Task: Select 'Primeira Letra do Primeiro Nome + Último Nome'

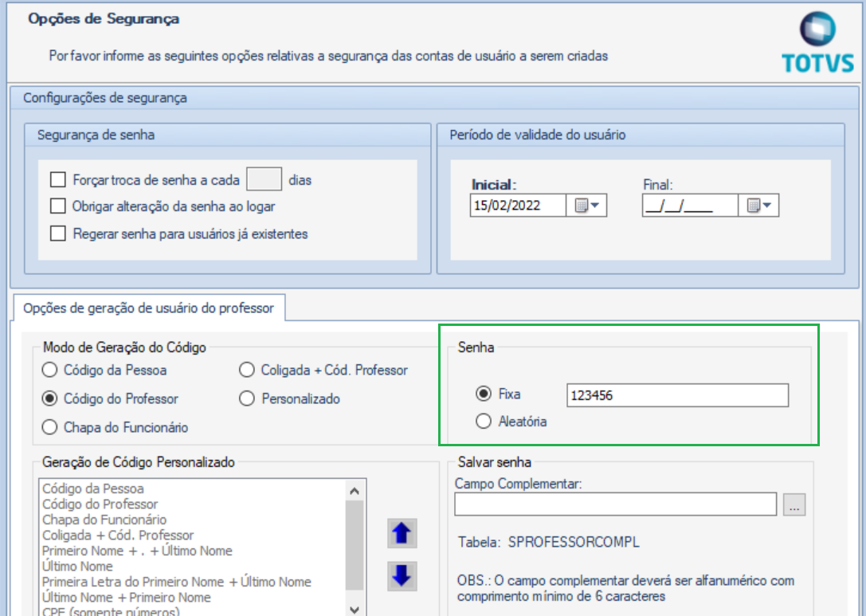Action: tap(177, 581)
